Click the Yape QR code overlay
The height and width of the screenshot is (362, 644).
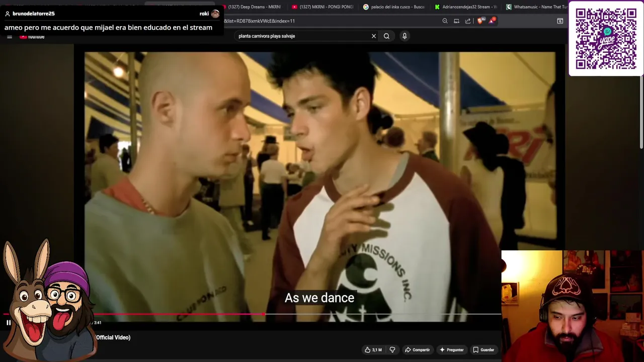(606, 39)
